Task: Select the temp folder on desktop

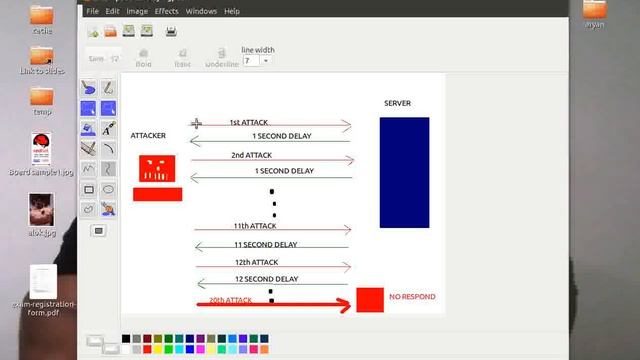Action: [x=42, y=101]
